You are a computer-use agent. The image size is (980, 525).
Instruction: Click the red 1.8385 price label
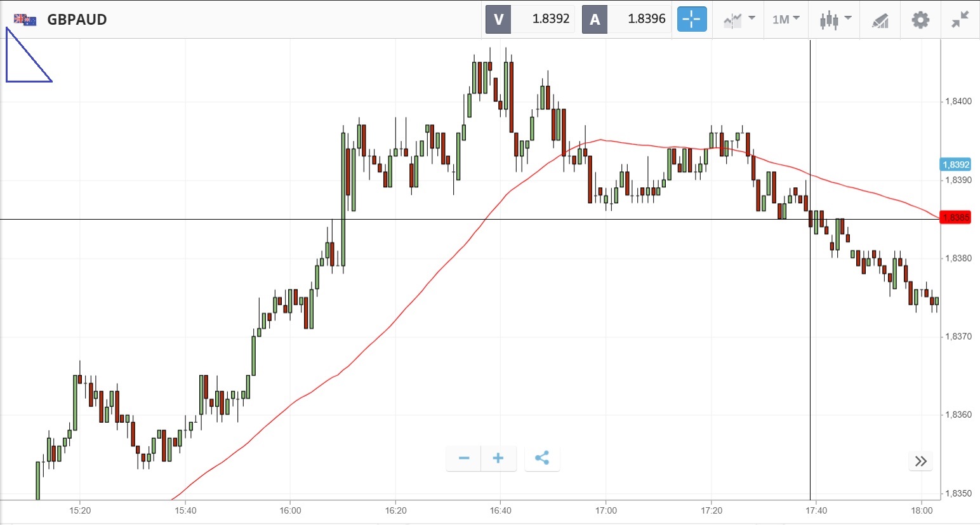(x=955, y=218)
